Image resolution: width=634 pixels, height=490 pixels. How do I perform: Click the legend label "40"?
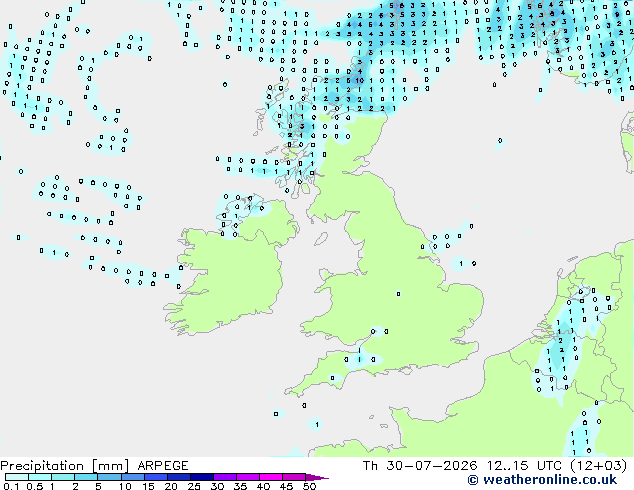(263, 486)
